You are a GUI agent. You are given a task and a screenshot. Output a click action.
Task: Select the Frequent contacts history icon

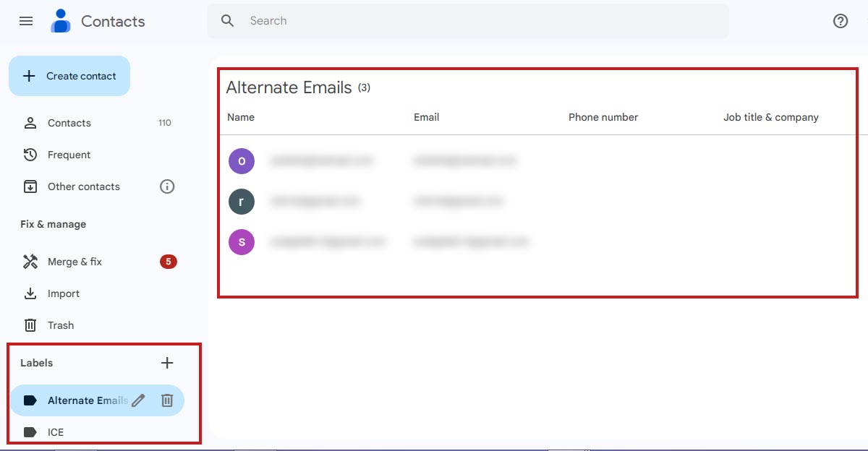(x=30, y=154)
